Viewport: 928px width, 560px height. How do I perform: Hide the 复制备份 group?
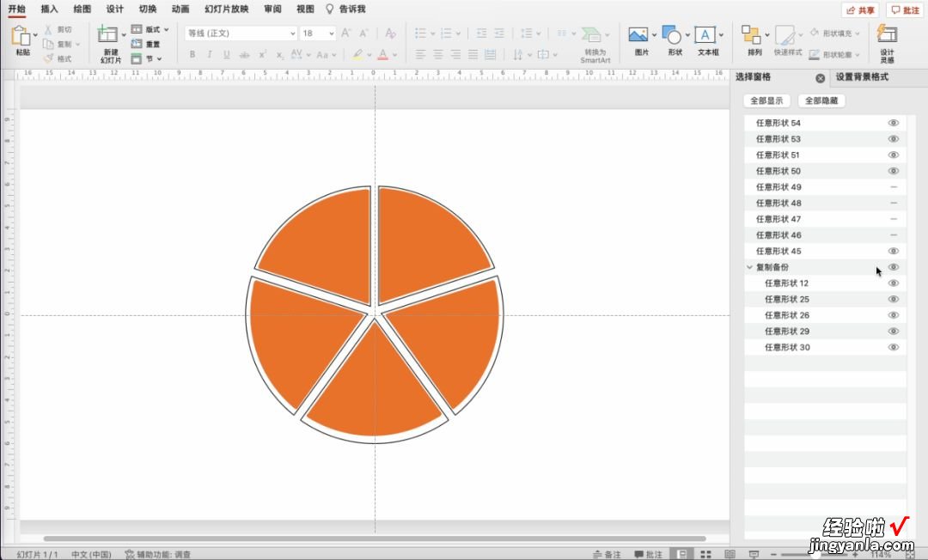(893, 267)
